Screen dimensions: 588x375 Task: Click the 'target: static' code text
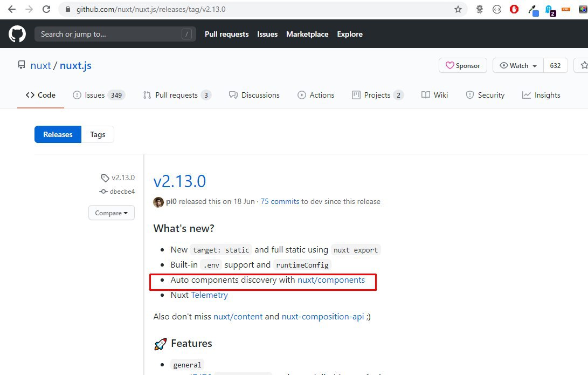(x=221, y=250)
